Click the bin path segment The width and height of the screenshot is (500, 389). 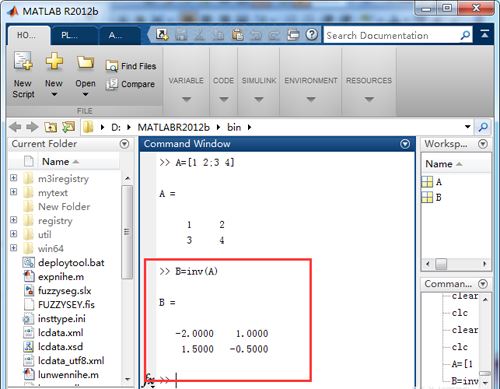point(234,127)
